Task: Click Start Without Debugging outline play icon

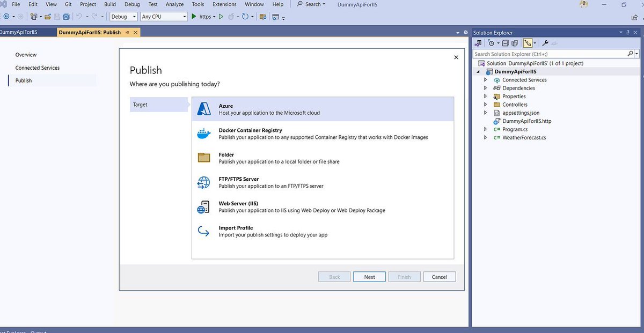Action: [221, 17]
